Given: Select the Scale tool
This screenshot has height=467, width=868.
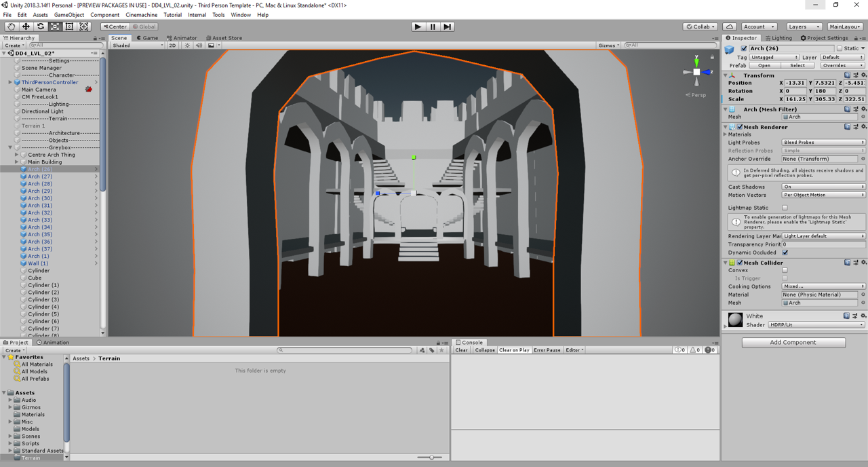Looking at the screenshot, I should (55, 26).
